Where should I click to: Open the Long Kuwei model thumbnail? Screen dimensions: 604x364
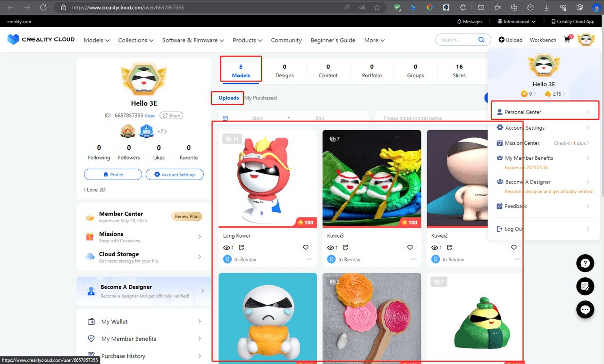268,178
